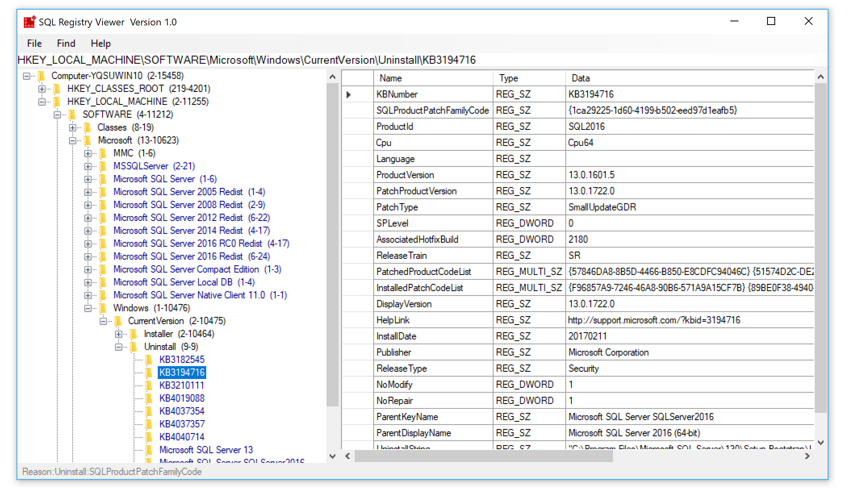This screenshot has height=504, width=847.
Task: Click the folder icon of KB3182545
Action: pyautogui.click(x=149, y=360)
